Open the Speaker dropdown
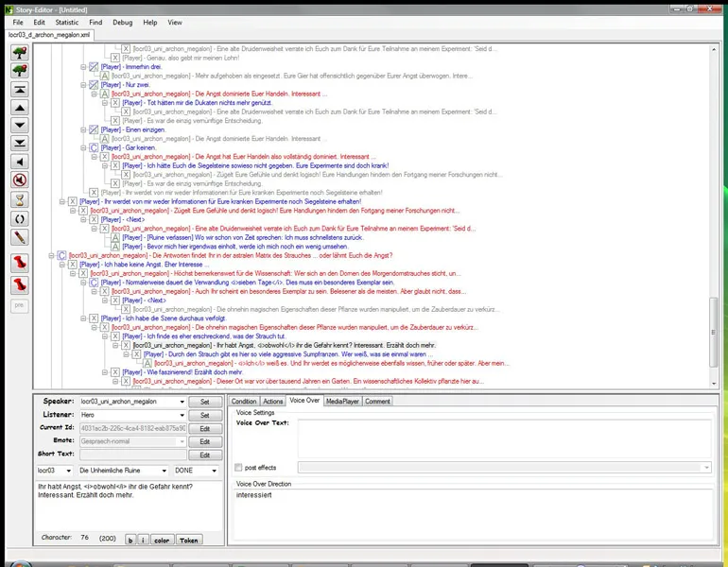This screenshot has width=728, height=567. 182,402
